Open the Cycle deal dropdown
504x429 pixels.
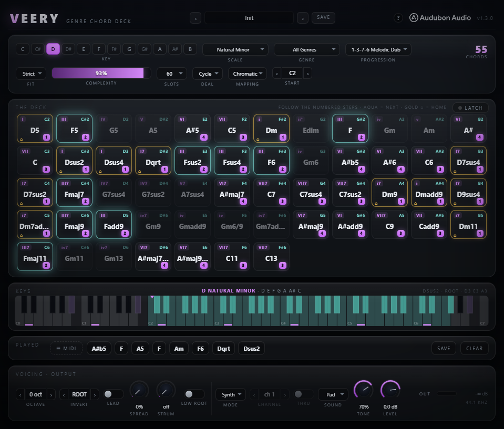pos(207,74)
